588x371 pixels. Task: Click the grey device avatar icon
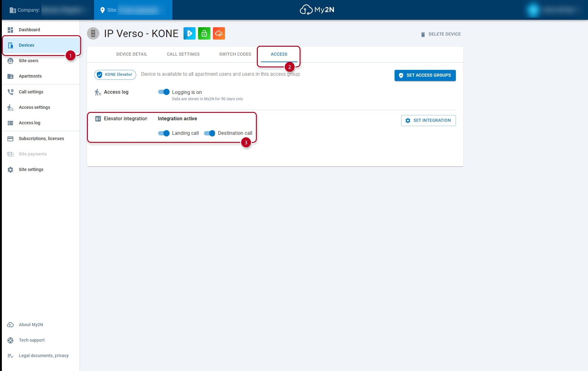pos(93,33)
